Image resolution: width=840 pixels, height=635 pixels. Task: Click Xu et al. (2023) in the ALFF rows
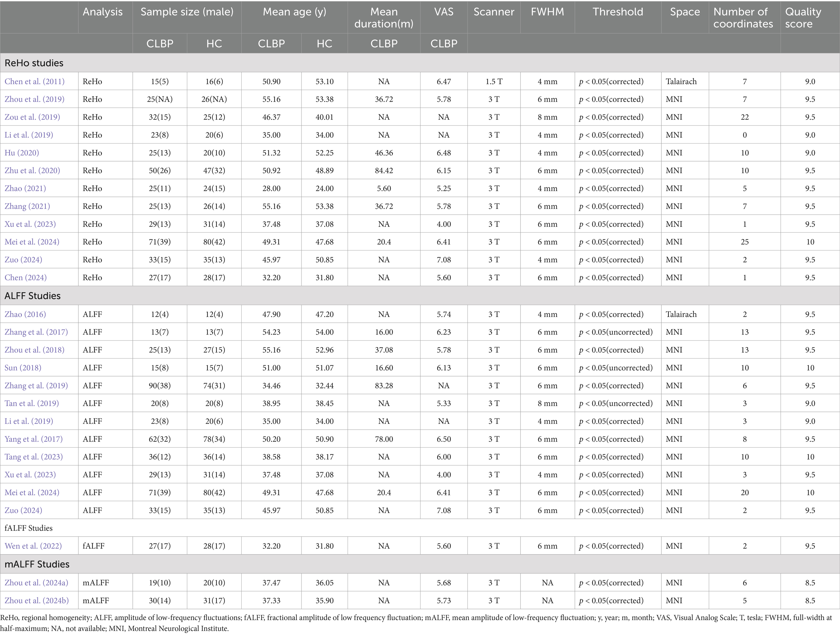click(x=30, y=475)
